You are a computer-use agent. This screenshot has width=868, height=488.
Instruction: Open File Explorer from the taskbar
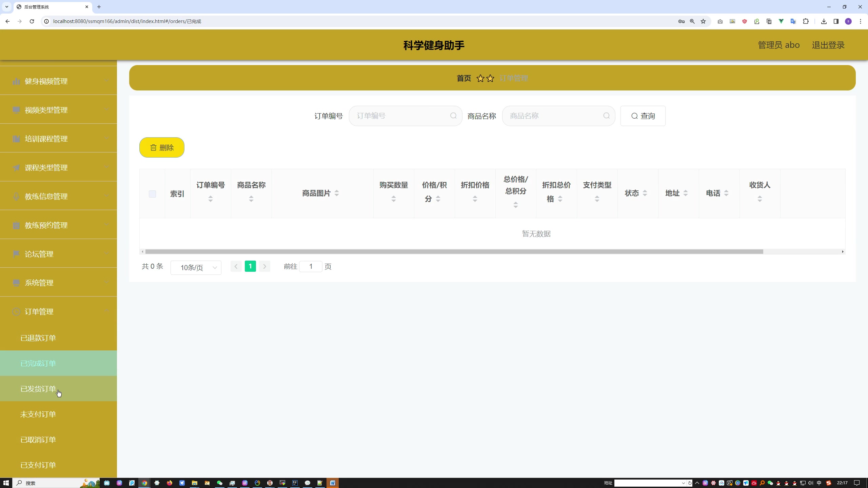194,483
